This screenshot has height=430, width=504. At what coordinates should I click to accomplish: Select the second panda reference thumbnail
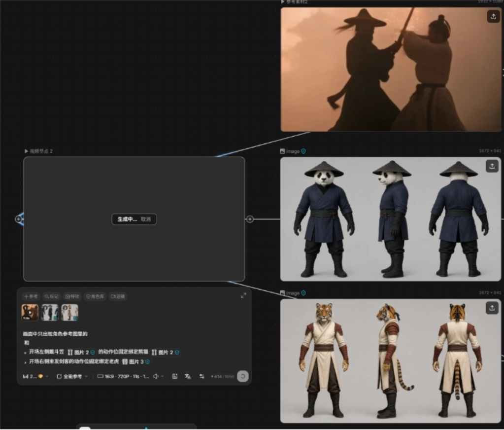coord(50,312)
